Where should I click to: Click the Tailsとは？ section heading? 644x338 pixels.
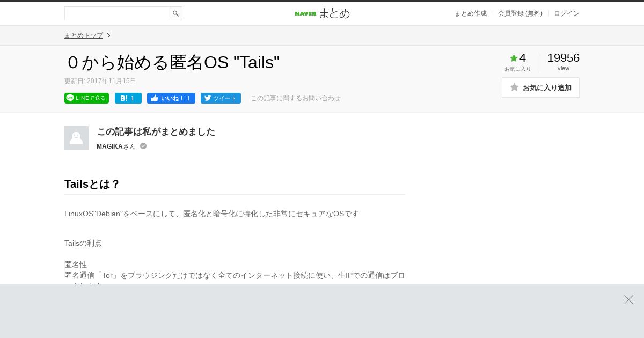pos(92,184)
